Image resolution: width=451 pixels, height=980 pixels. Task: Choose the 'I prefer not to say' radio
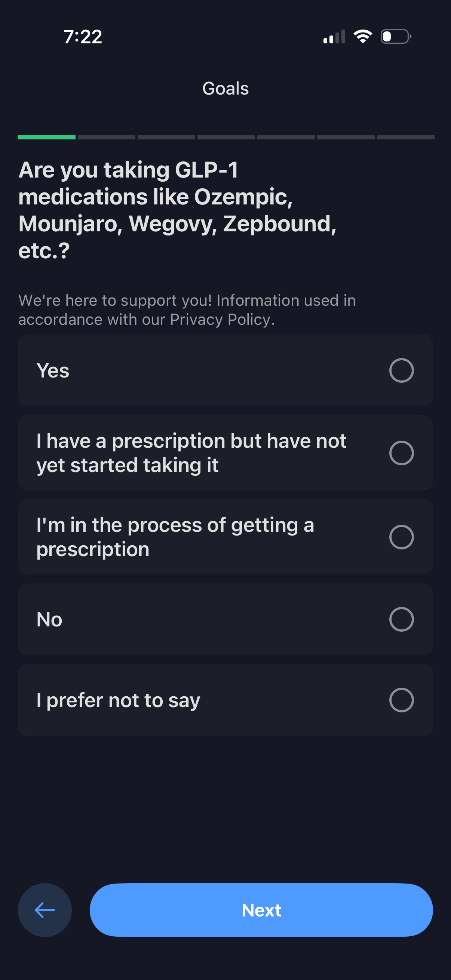click(401, 700)
